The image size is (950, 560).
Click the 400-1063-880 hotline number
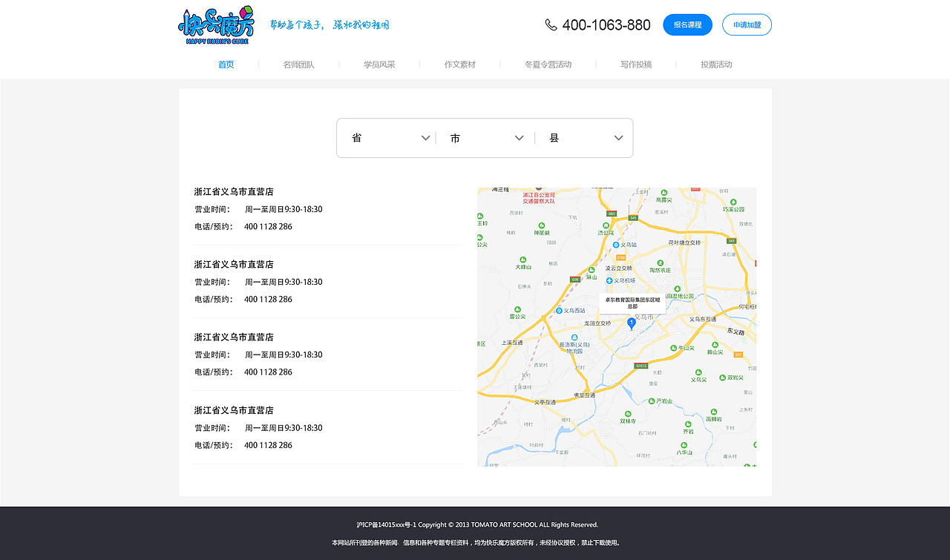(606, 25)
